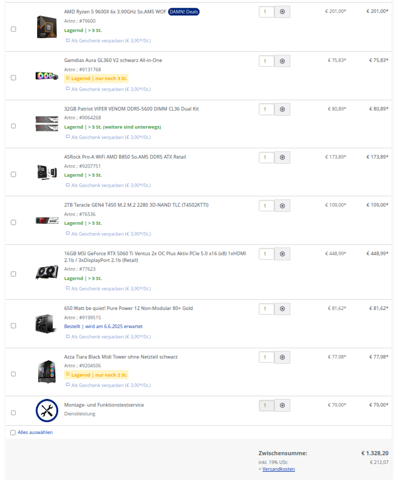395x480 pixels.
Task: Select the be quiet! Pure Power row checkbox
Action: (x=13, y=326)
